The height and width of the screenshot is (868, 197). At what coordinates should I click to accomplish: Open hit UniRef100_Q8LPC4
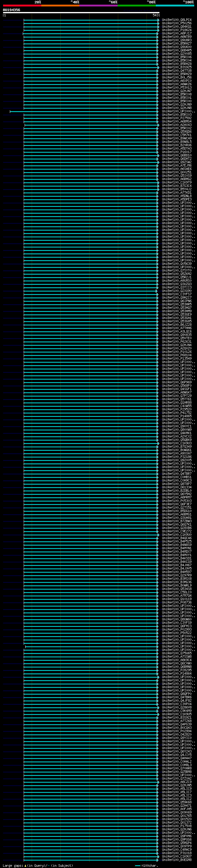(176, 20)
